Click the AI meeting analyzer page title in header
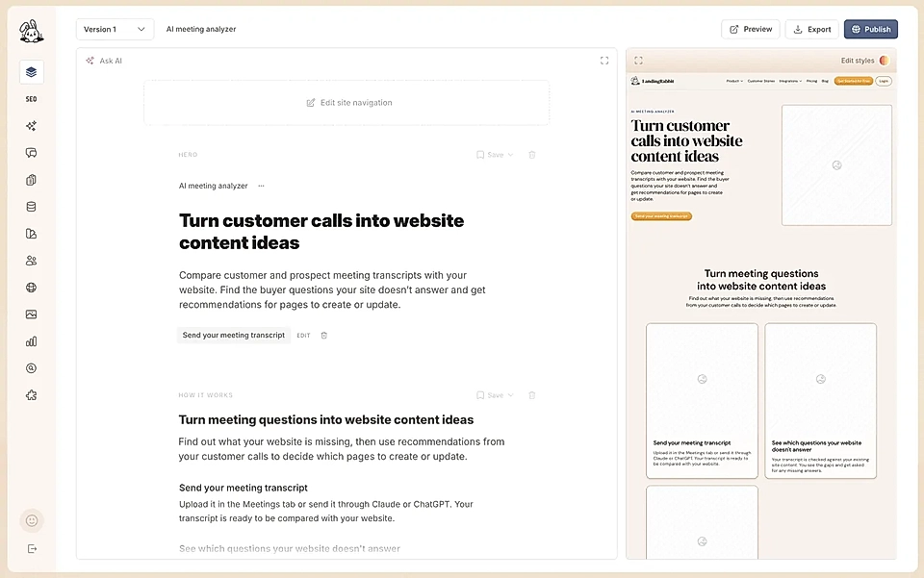 pyautogui.click(x=201, y=30)
